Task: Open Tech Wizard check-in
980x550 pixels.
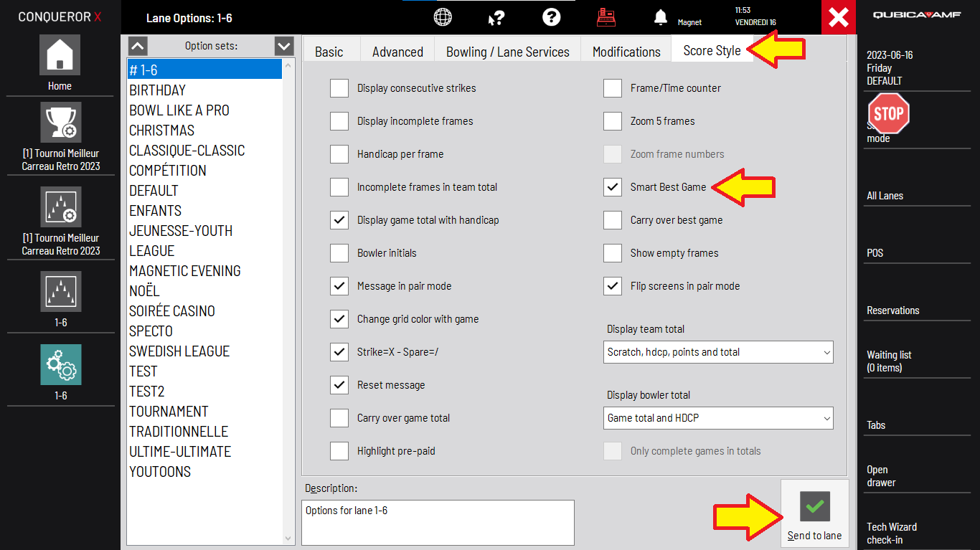Action: coord(918,534)
